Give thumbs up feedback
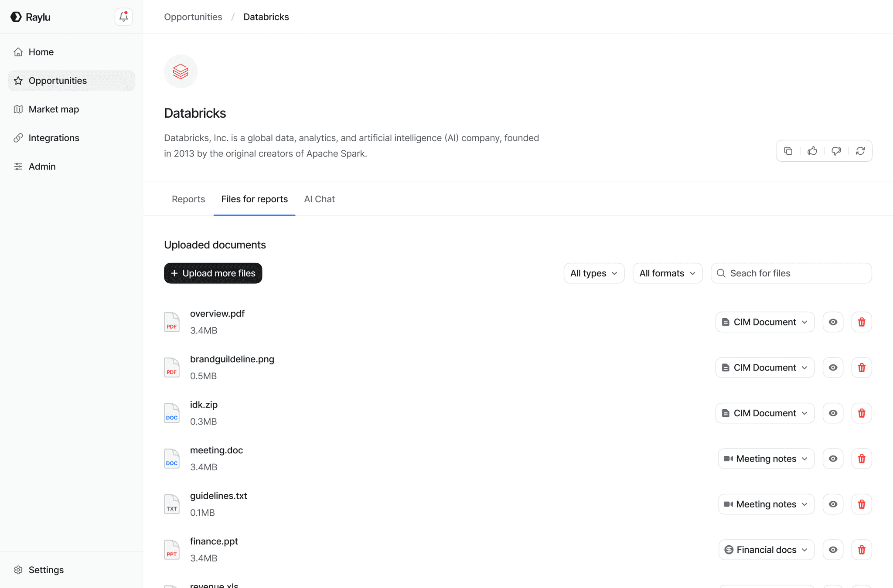893x588 pixels. (x=812, y=151)
